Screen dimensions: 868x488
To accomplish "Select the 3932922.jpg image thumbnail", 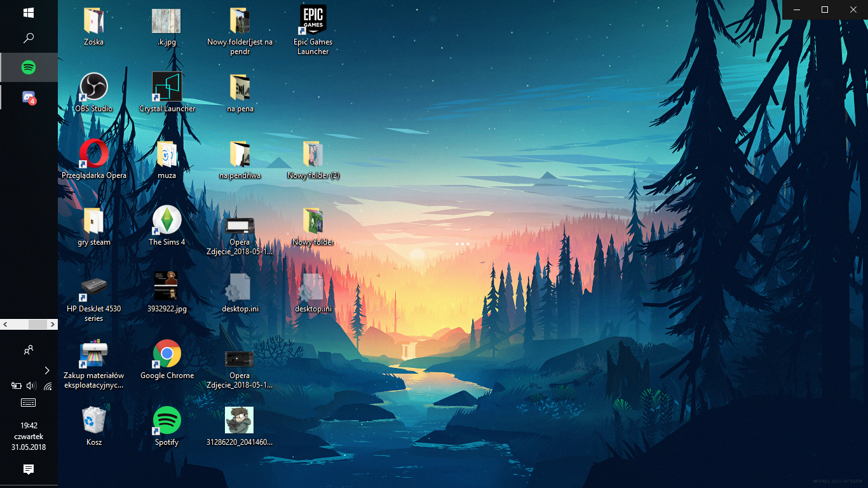I will [x=166, y=287].
